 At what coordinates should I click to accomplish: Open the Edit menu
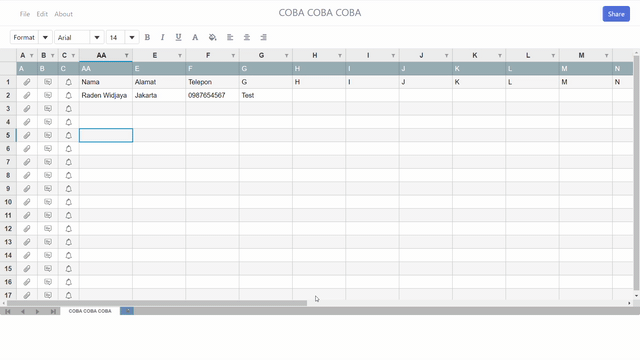[42, 14]
